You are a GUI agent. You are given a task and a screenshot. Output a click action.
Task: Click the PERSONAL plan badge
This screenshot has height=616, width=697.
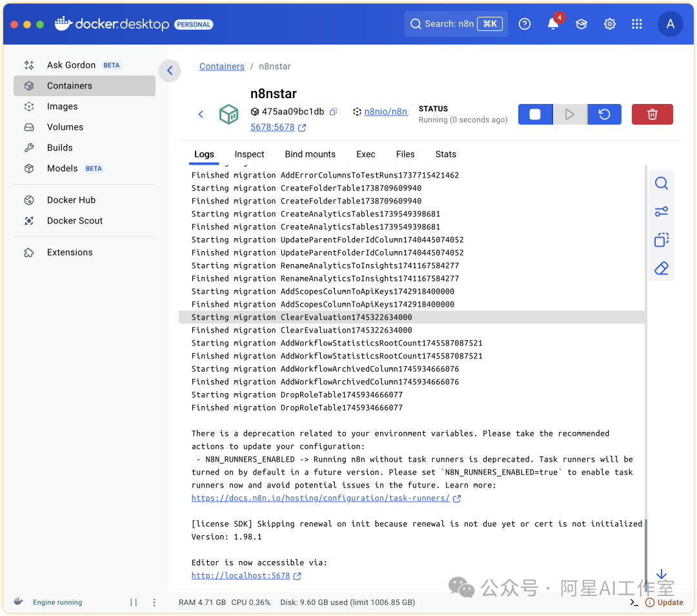coord(194,25)
